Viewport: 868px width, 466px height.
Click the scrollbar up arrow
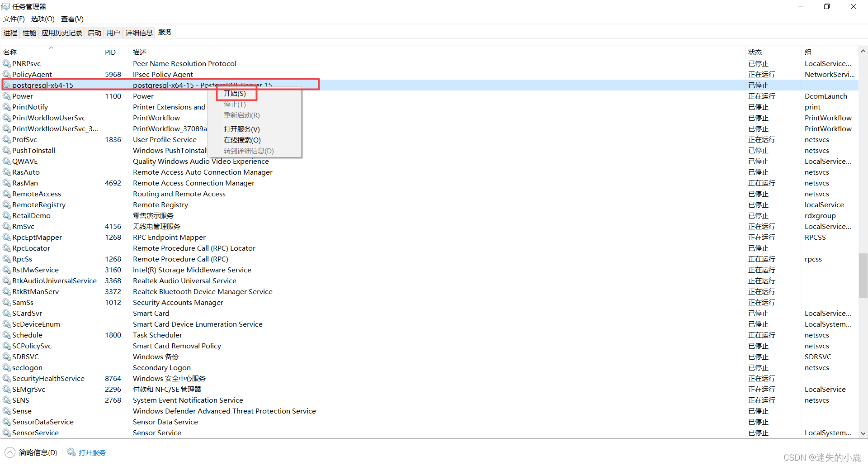[863, 51]
